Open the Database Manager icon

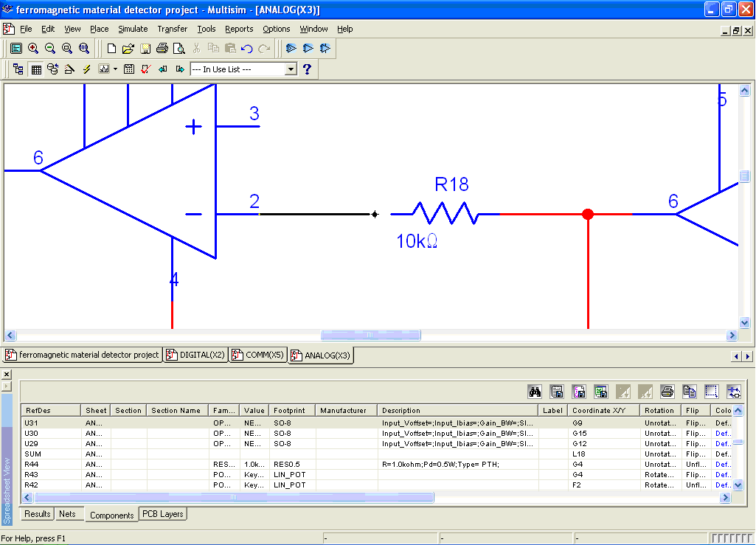(52, 69)
